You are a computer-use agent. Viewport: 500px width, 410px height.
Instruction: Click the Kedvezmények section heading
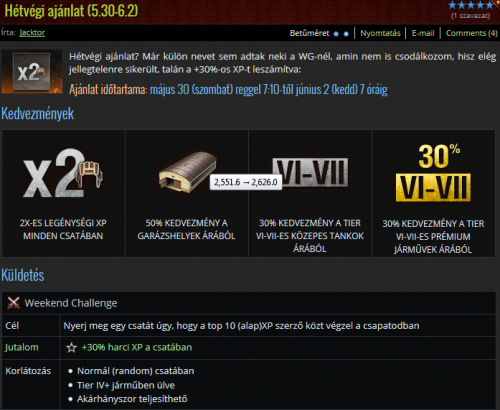tap(37, 114)
